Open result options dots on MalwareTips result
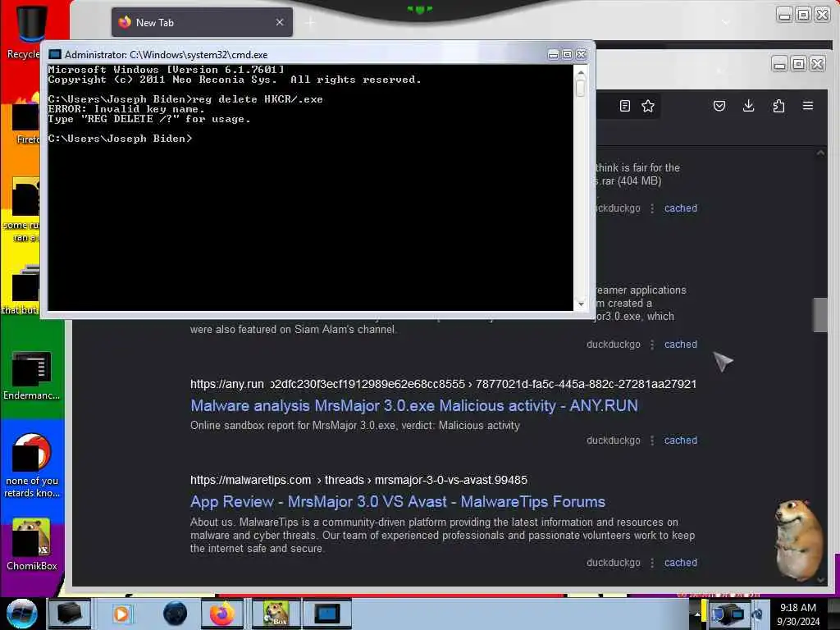Image resolution: width=840 pixels, height=630 pixels. (652, 563)
